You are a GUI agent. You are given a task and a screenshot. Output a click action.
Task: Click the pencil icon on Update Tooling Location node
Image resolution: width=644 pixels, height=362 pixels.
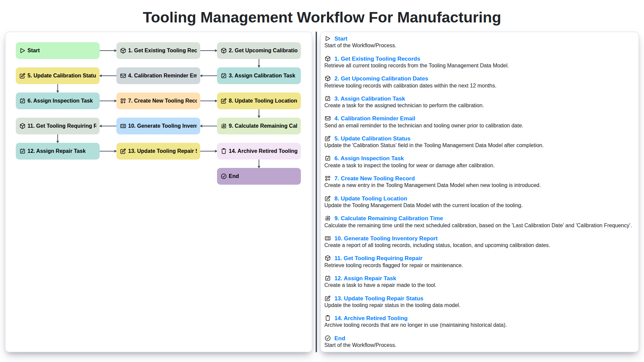[x=223, y=101]
